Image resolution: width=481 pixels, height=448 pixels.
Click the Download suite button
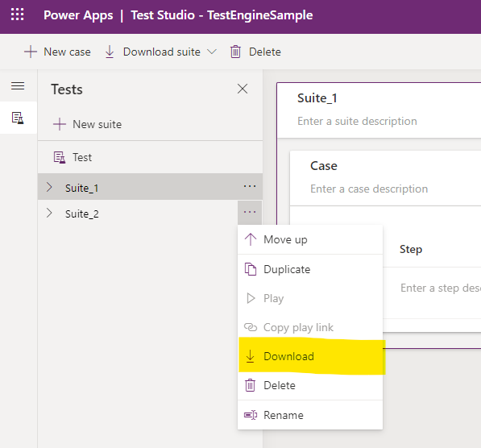click(153, 52)
